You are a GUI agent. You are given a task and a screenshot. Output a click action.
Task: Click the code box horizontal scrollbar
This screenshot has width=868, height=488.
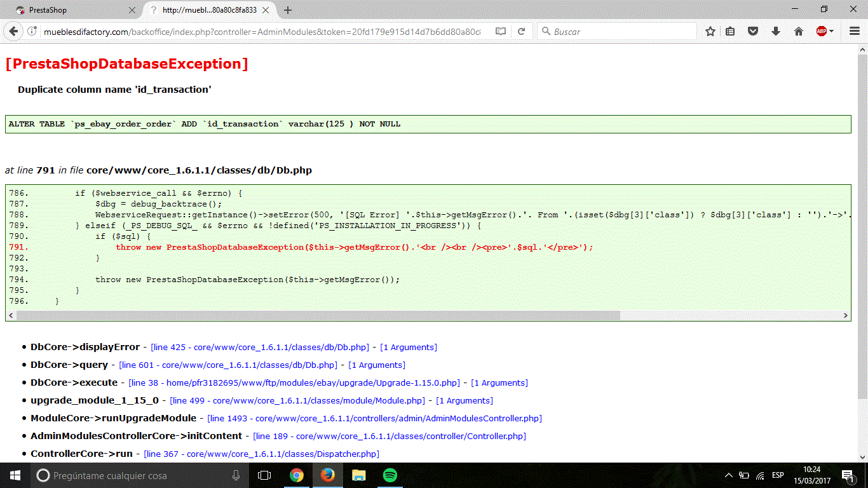pyautogui.click(x=428, y=315)
